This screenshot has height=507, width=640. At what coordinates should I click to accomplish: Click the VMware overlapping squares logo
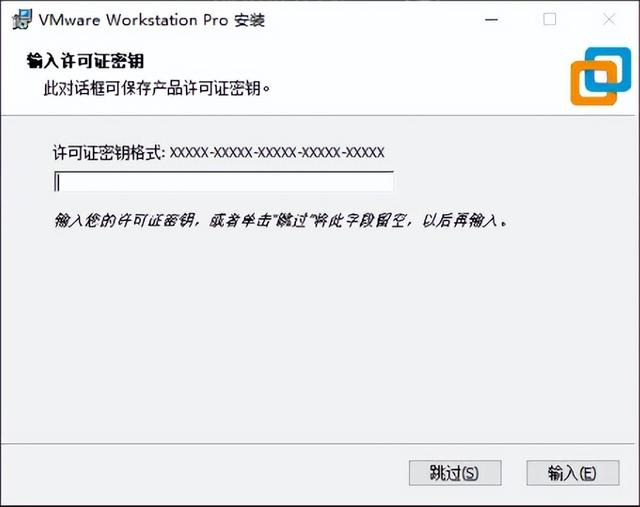click(x=601, y=76)
